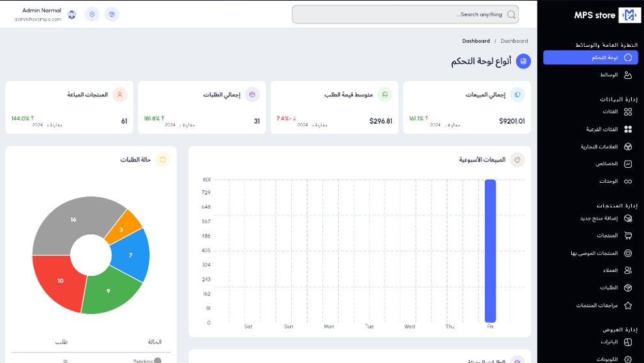The image size is (644, 363).
Task: Open الفئات الفرعية subcategories icon
Action: pyautogui.click(x=628, y=129)
